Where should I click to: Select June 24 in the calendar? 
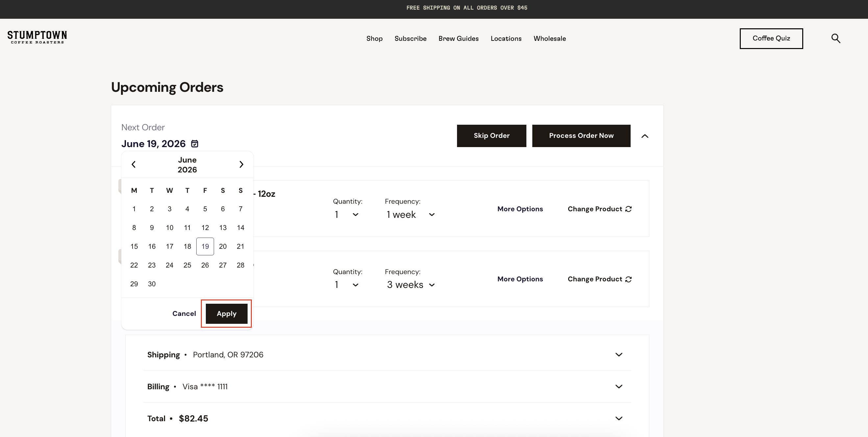169,265
